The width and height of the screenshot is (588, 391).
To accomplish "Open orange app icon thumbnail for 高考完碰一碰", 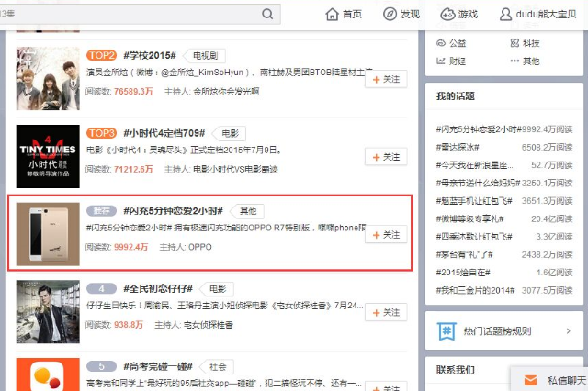I will [x=48, y=374].
